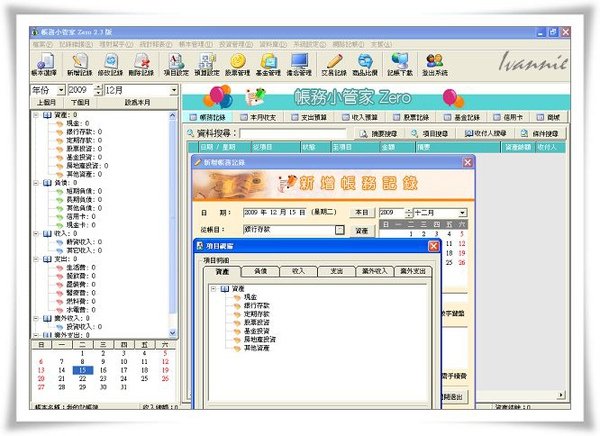
Task: Click the 日期 field in the record dialog
Action: coord(274,212)
